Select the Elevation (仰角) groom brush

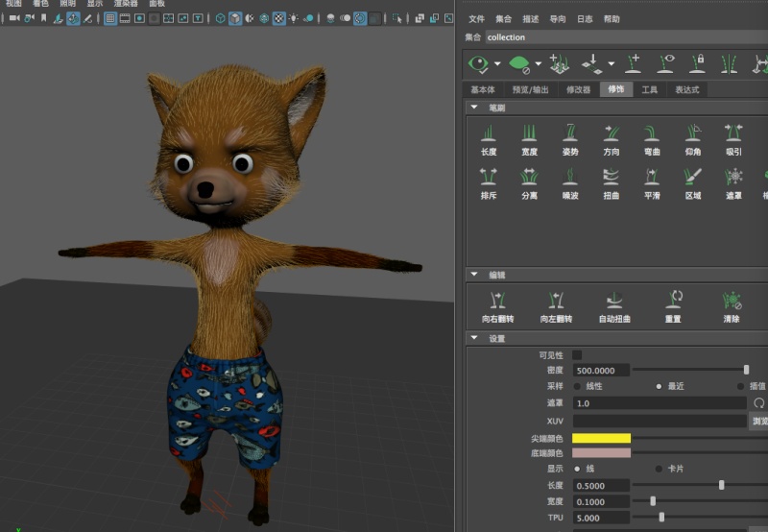point(692,139)
